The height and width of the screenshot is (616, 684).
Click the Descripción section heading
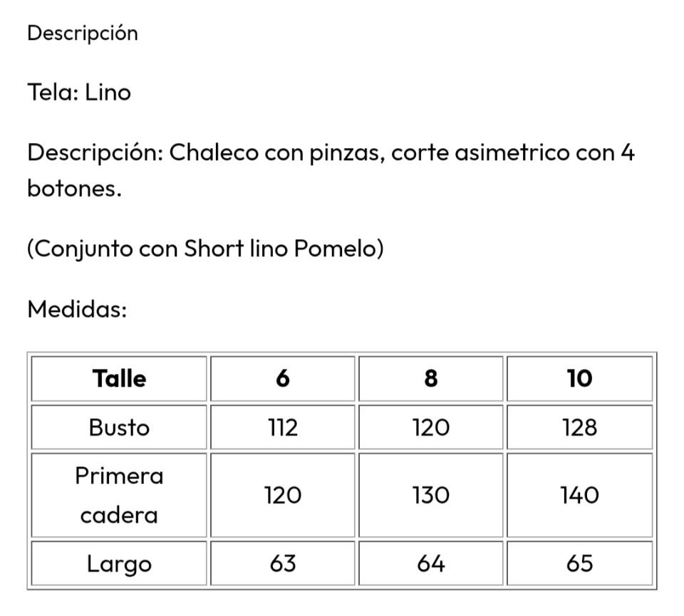(x=83, y=33)
